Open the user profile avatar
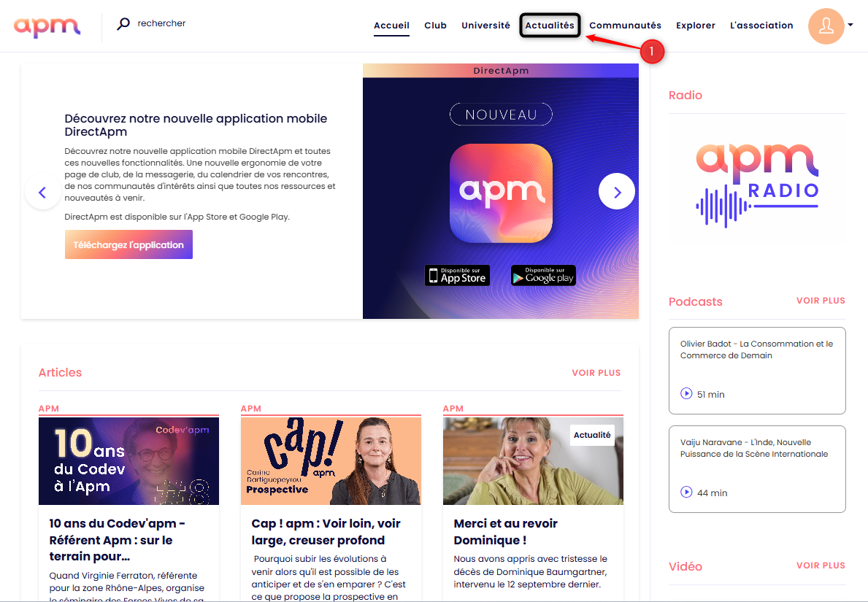 pos(826,26)
